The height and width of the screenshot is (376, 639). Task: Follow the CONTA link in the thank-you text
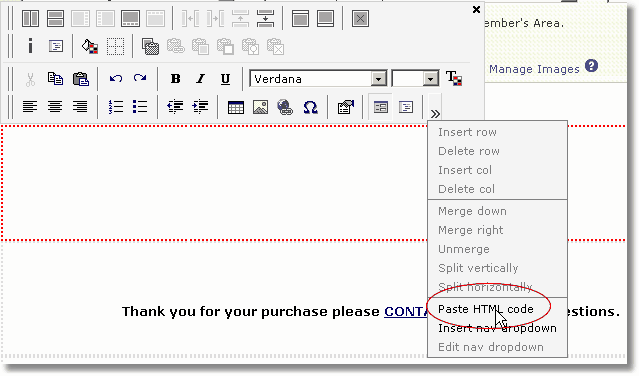point(406,312)
